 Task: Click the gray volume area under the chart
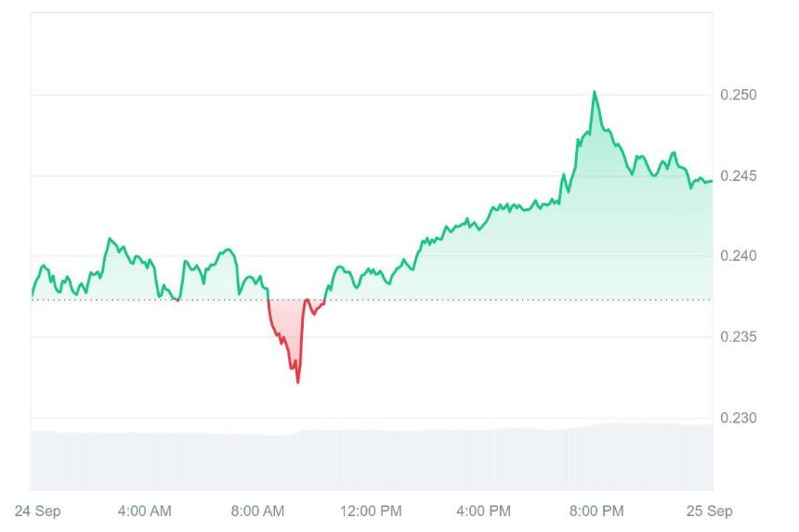pyautogui.click(x=372, y=460)
